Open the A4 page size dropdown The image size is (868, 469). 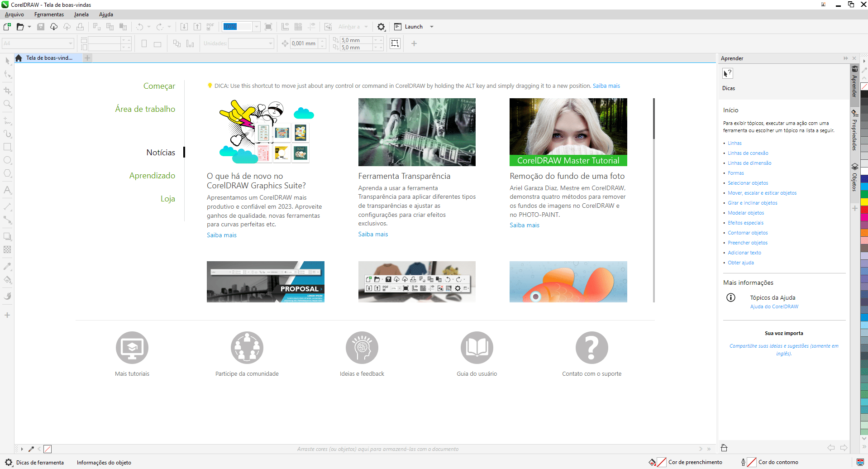[x=71, y=43]
